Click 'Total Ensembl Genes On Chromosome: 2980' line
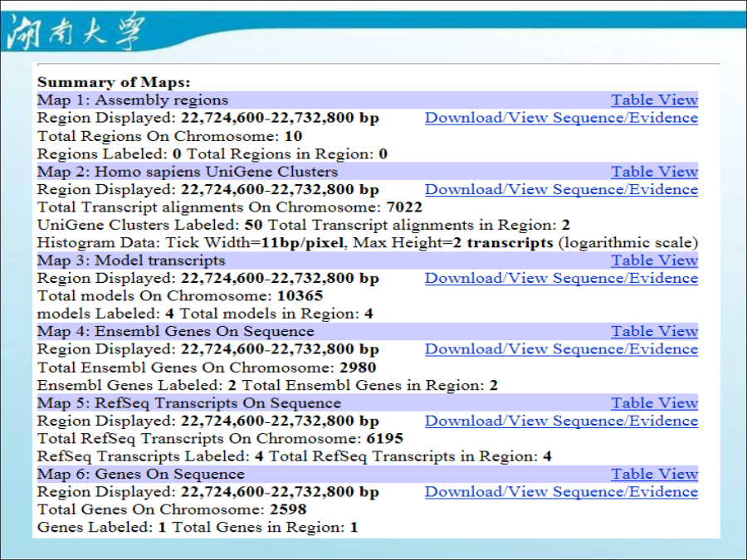 click(x=207, y=368)
